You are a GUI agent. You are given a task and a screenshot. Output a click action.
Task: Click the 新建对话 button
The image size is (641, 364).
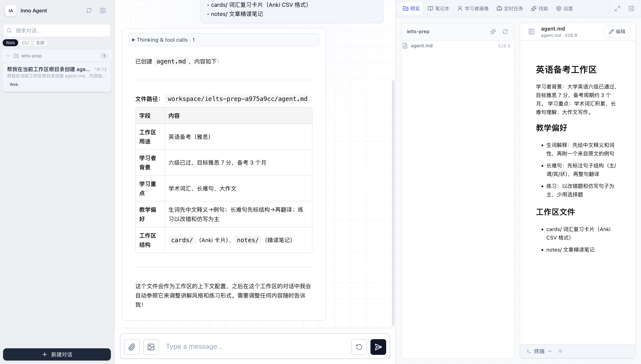click(x=57, y=354)
